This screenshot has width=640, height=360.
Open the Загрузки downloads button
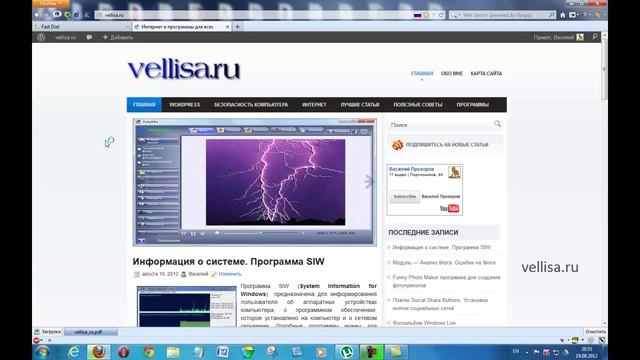click(x=48, y=332)
